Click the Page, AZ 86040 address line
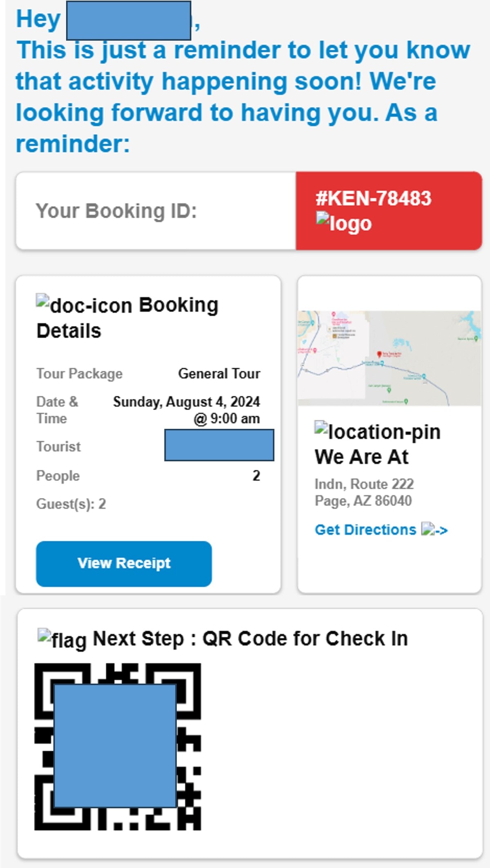490x868 pixels. coord(363,501)
